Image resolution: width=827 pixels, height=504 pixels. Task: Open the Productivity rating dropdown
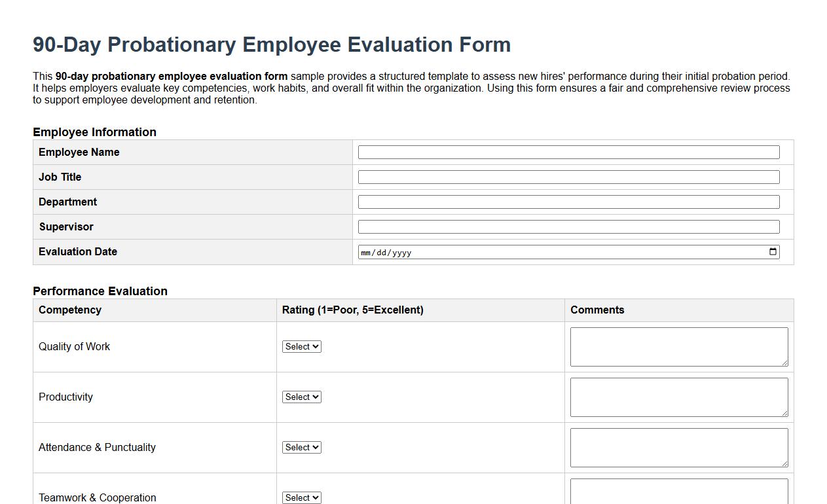coord(301,397)
